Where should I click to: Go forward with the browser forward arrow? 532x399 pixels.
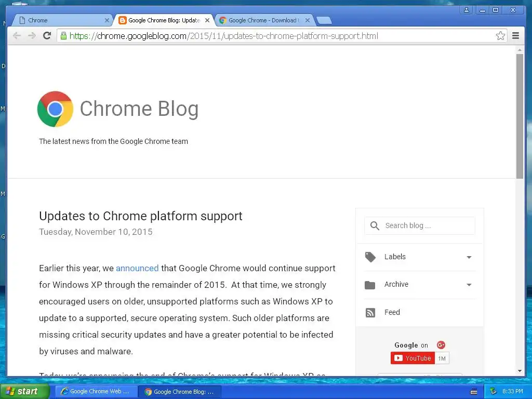[32, 36]
